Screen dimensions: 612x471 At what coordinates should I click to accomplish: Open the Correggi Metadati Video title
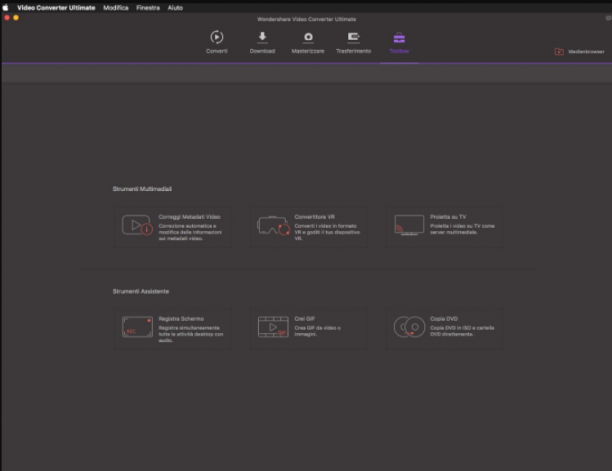pyautogui.click(x=189, y=217)
